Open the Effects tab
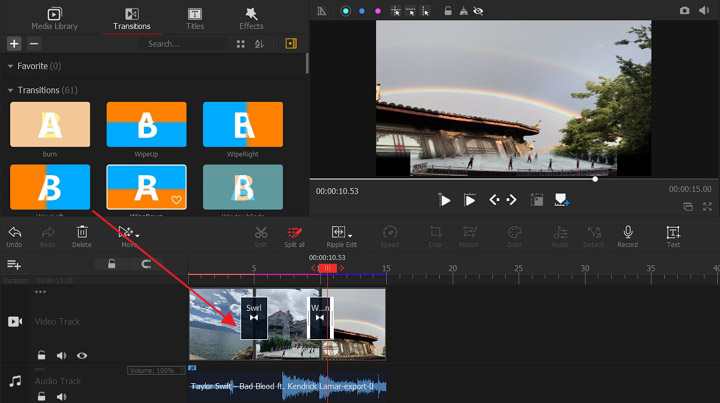The height and width of the screenshot is (403, 720). pos(251,18)
